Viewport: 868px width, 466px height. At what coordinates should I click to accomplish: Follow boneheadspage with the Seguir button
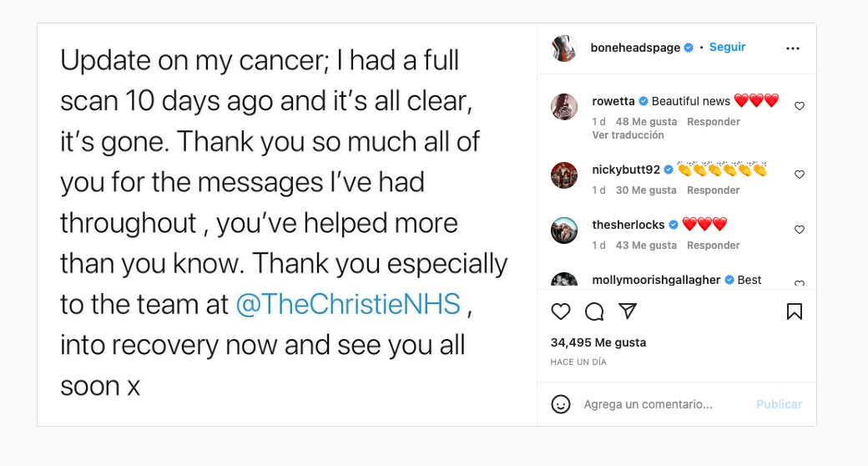coord(727,48)
